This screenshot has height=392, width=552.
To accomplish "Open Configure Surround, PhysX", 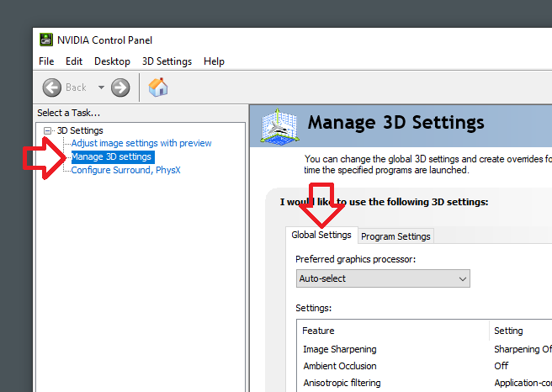I will click(x=125, y=170).
